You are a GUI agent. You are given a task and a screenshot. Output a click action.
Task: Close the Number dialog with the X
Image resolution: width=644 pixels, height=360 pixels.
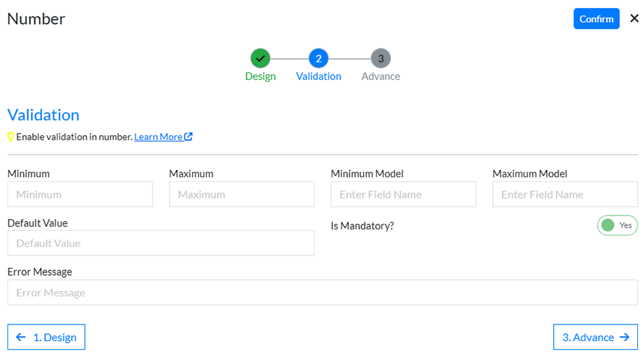point(634,18)
